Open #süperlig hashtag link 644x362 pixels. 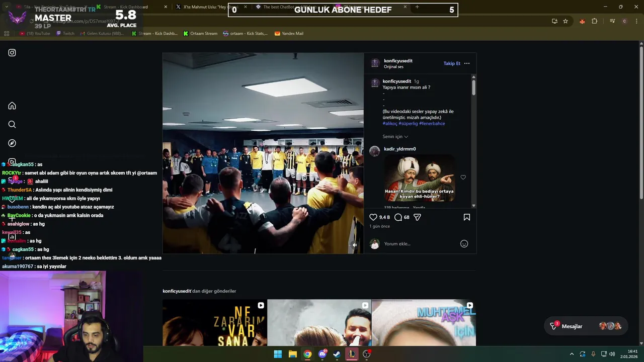pos(408,124)
